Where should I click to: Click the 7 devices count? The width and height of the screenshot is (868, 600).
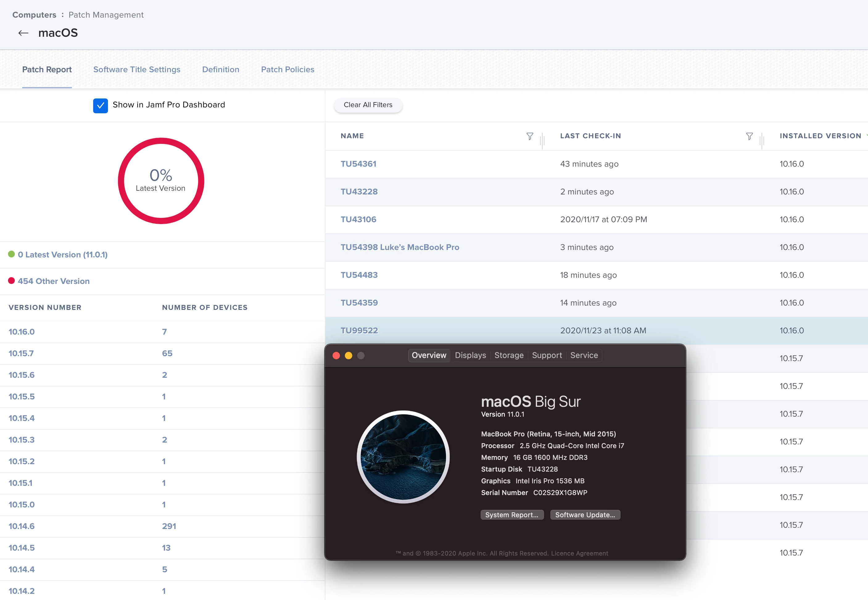pos(164,331)
